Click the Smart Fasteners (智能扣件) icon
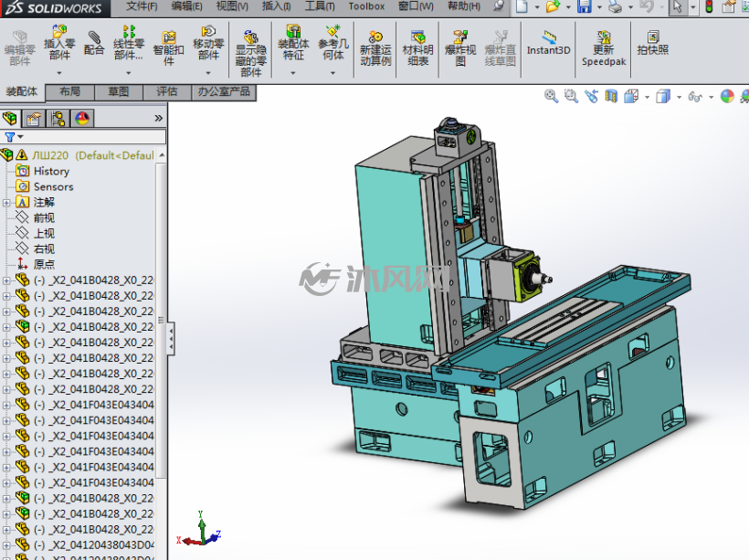749x560 pixels. coord(169,48)
